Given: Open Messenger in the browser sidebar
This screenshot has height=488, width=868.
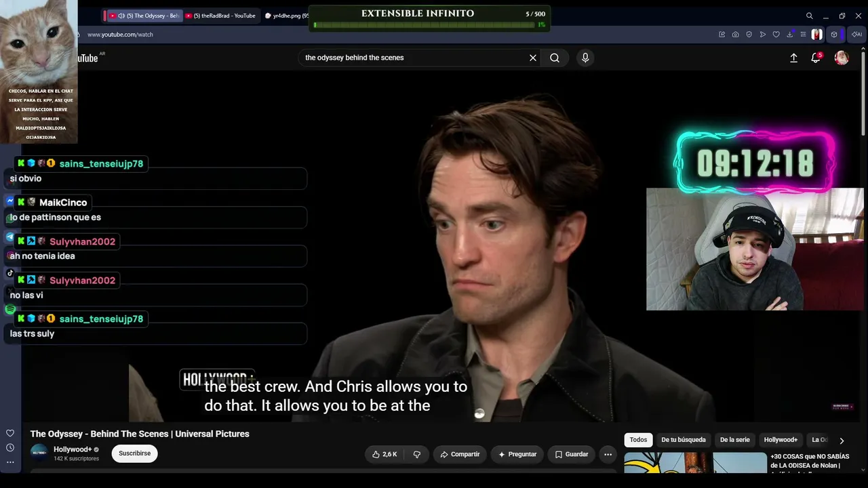Looking at the screenshot, I should click(x=10, y=201).
